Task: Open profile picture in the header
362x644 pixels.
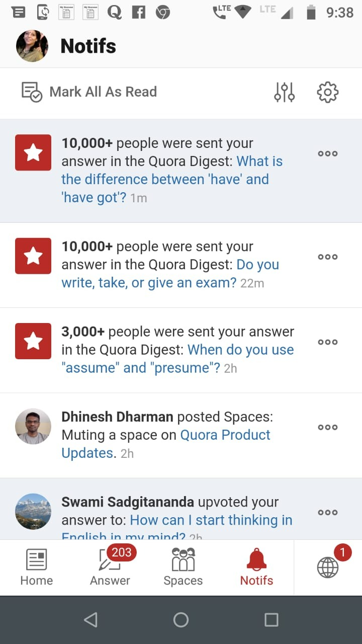Action: click(x=32, y=46)
